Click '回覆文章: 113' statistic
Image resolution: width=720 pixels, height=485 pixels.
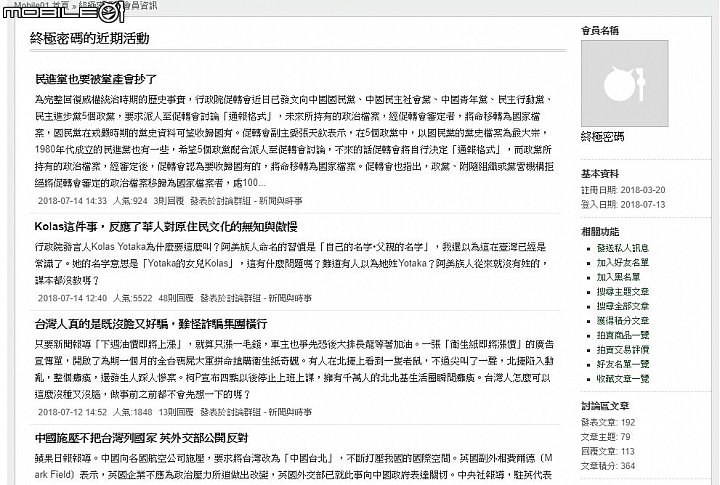608,451
